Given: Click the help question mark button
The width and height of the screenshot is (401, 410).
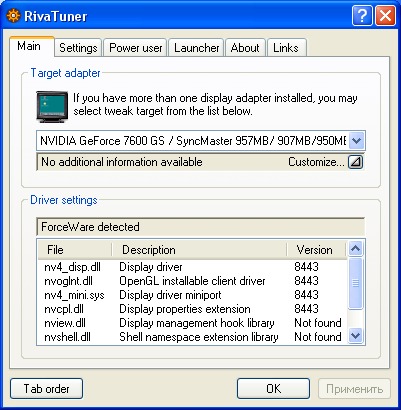Looking at the screenshot, I should click(x=362, y=16).
